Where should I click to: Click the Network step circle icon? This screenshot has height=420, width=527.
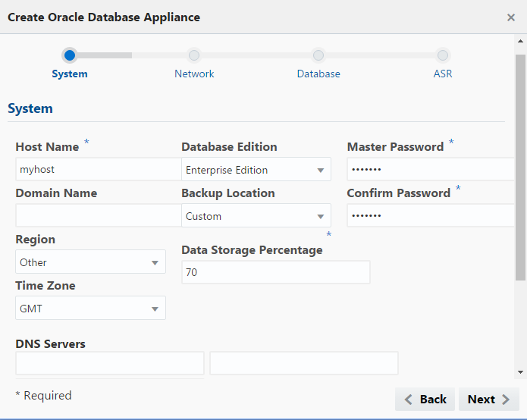click(x=194, y=55)
